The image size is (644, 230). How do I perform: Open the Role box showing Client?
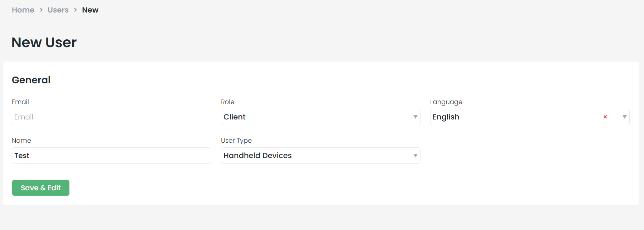tap(315, 117)
